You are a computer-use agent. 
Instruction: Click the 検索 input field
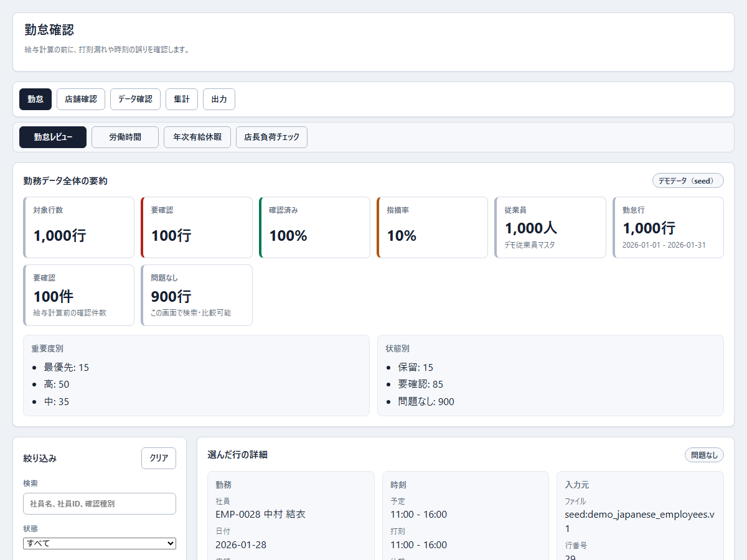pos(100,503)
